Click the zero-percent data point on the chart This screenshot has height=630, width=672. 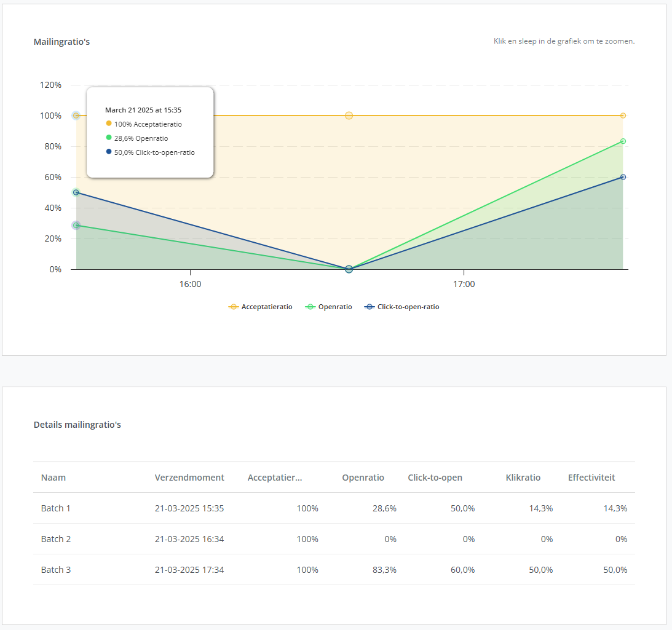349,269
